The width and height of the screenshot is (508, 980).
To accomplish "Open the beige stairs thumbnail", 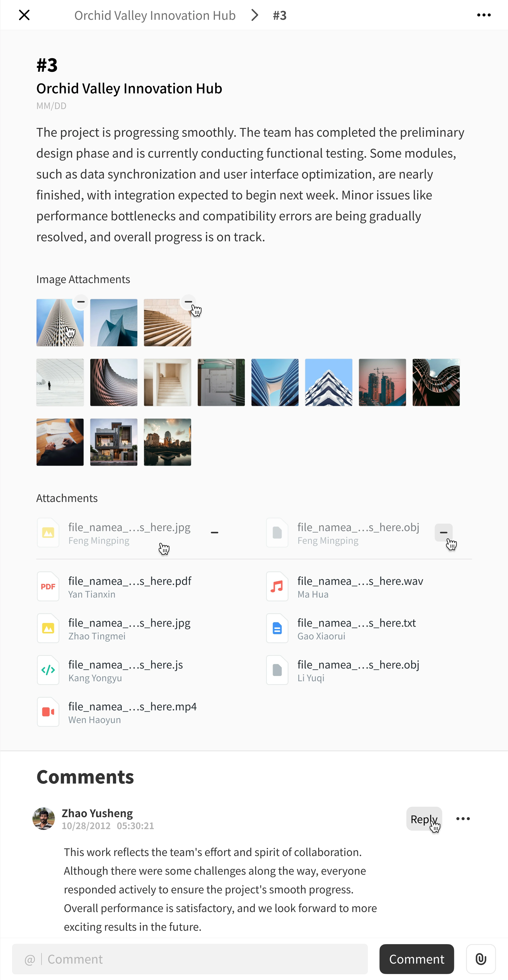I will click(x=167, y=323).
